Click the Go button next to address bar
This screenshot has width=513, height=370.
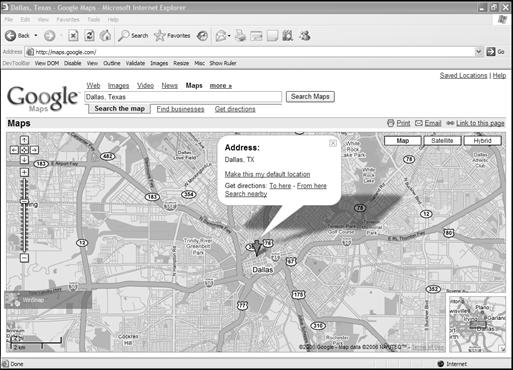495,52
